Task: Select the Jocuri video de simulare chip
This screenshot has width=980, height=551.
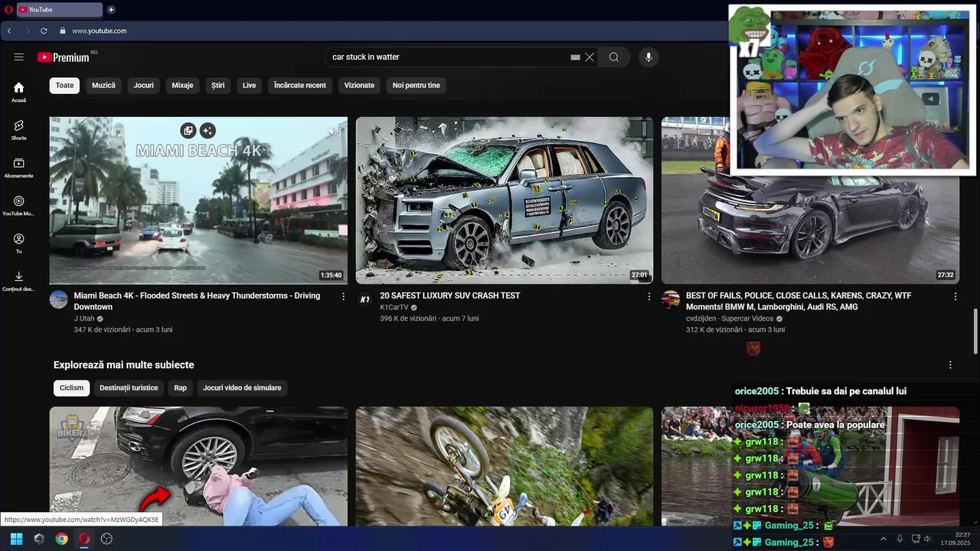Action: point(242,388)
